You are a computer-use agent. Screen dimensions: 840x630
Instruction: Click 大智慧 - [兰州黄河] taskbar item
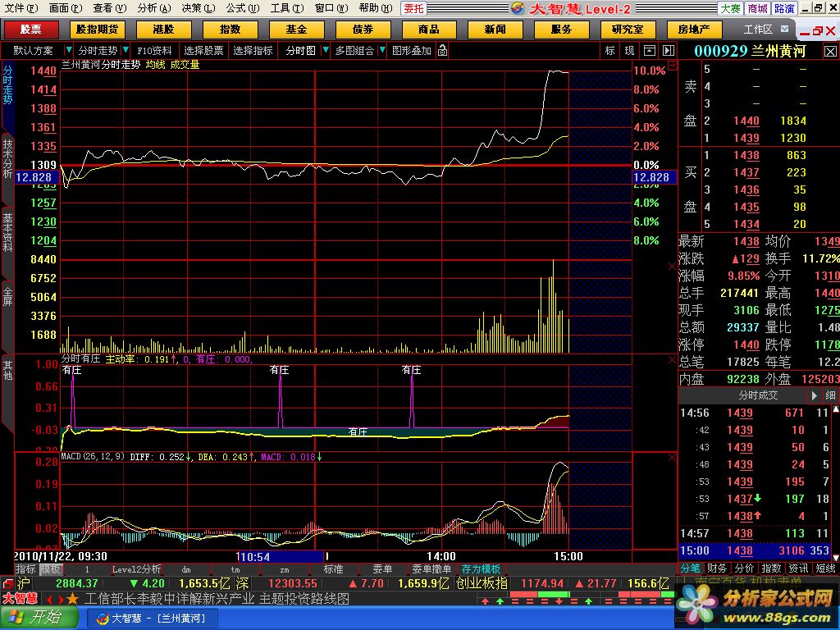[152, 619]
